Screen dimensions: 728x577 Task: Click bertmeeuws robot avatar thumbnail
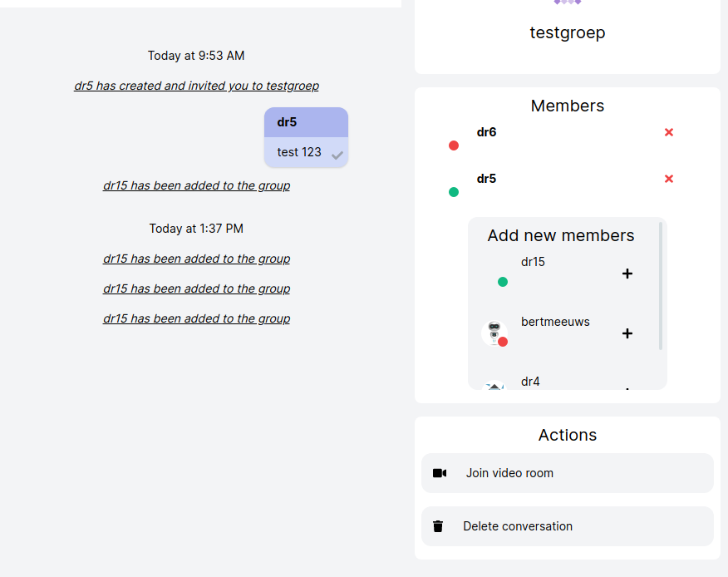coord(494,333)
